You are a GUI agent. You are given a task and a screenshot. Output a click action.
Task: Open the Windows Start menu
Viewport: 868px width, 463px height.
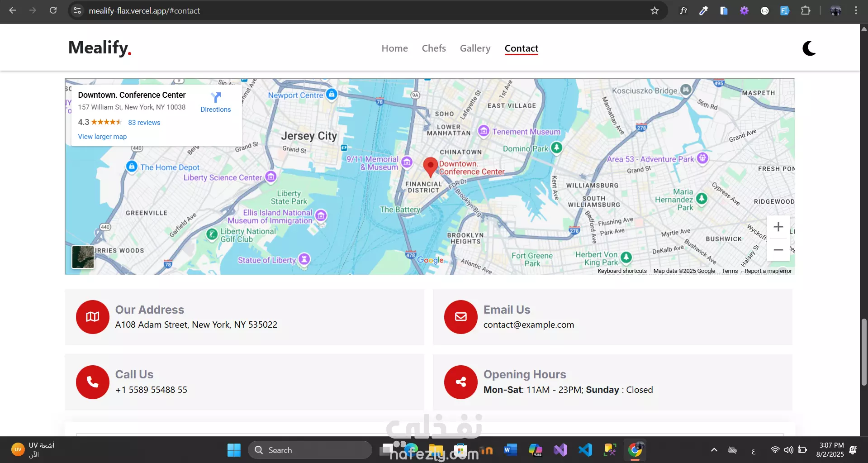pyautogui.click(x=234, y=450)
